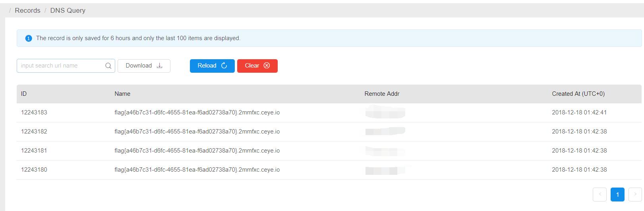This screenshot has height=211, width=644.
Task: Select record ID 12243183
Action: coord(34,112)
